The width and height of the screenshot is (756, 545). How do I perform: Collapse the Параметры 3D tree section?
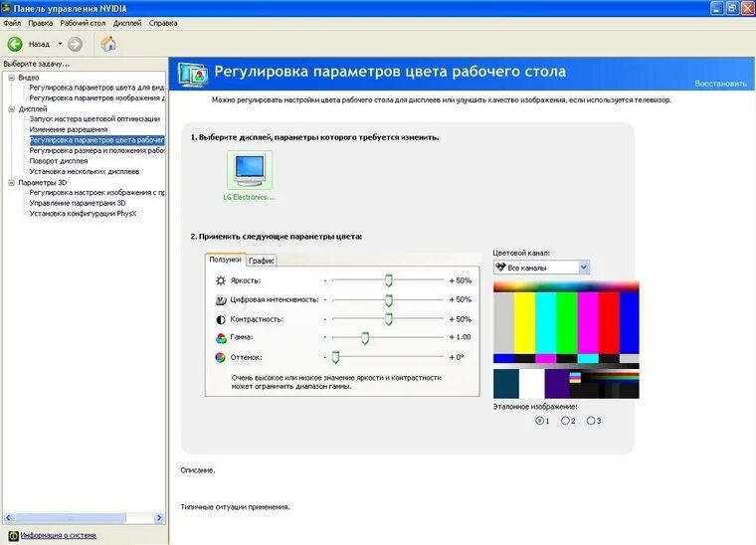coord(12,183)
